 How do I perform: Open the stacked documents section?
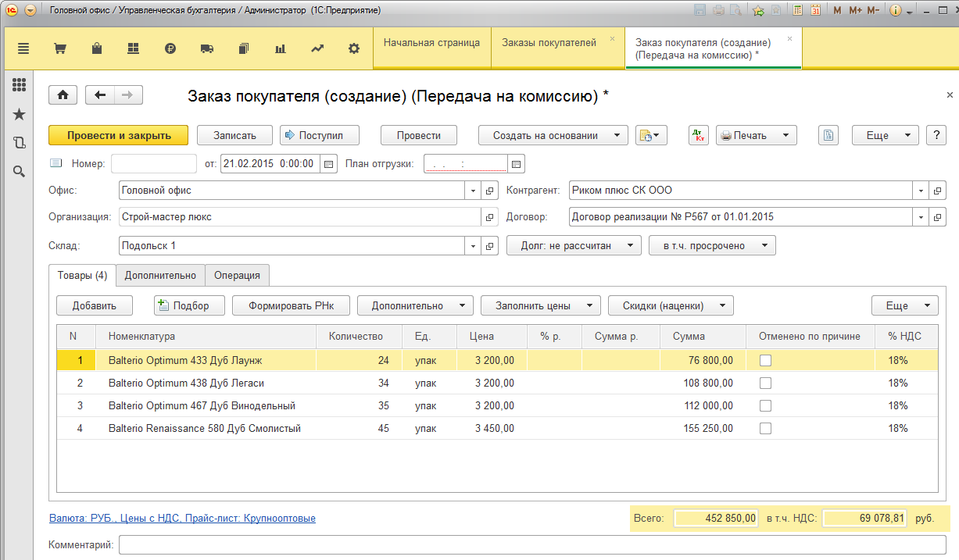click(243, 48)
